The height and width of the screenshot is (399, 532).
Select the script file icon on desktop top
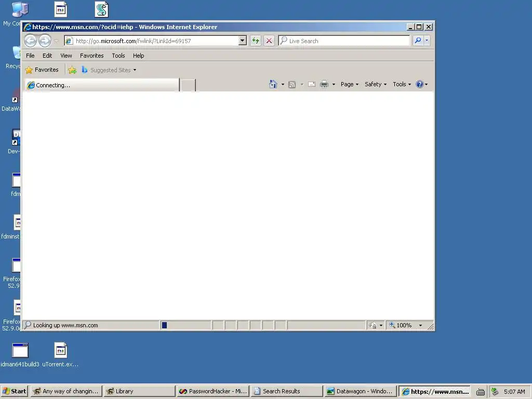[x=101, y=9]
